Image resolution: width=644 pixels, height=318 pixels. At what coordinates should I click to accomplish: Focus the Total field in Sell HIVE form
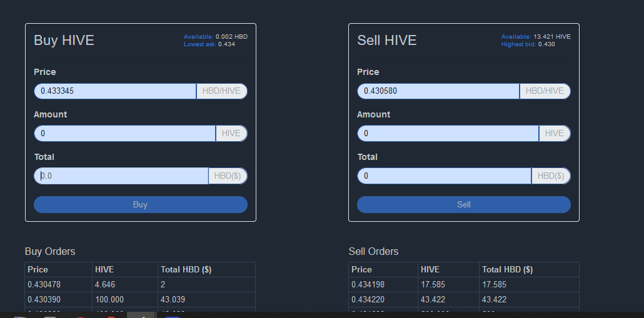coord(445,176)
